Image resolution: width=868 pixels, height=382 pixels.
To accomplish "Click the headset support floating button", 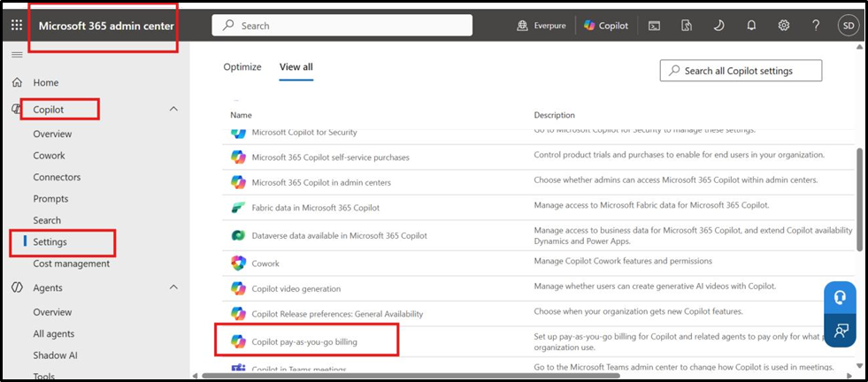I will (840, 297).
